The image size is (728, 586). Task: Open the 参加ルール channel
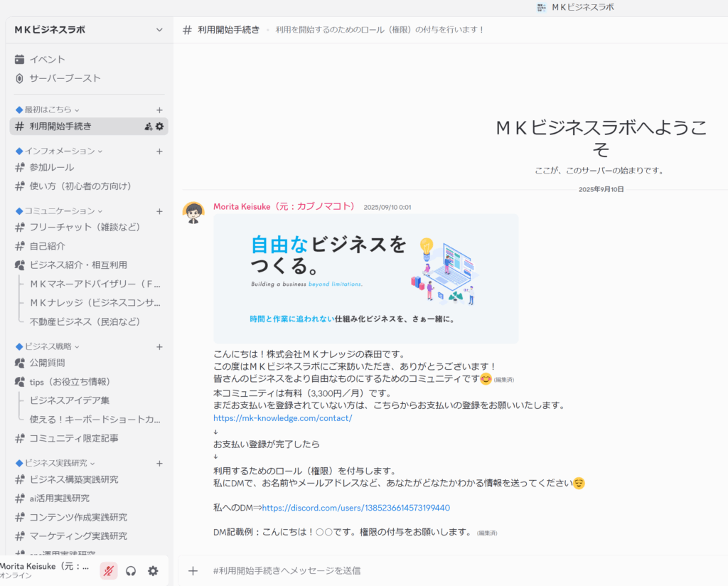point(51,167)
